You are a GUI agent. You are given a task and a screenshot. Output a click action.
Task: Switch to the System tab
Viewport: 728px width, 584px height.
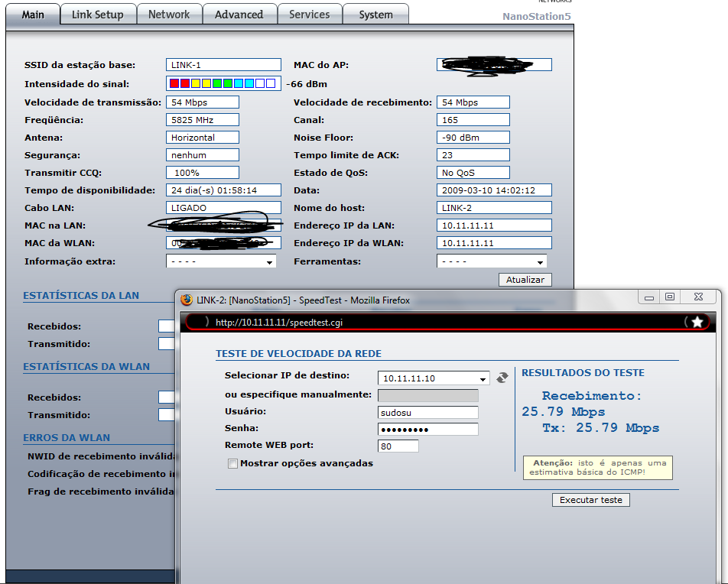[375, 15]
